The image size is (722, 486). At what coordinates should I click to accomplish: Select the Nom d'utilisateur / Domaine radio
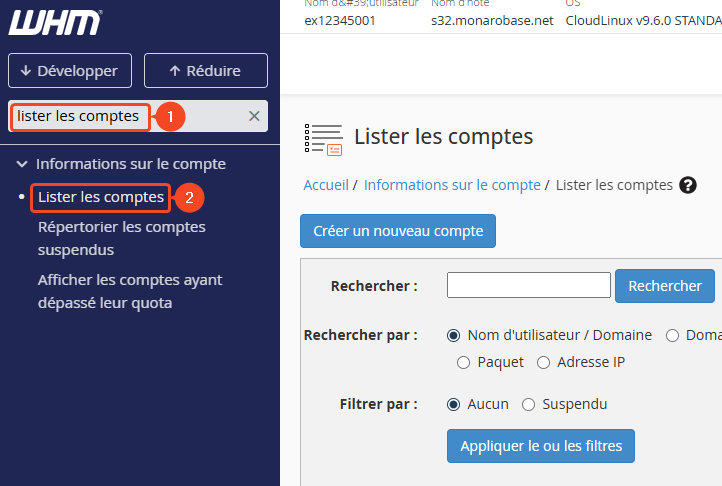454,336
